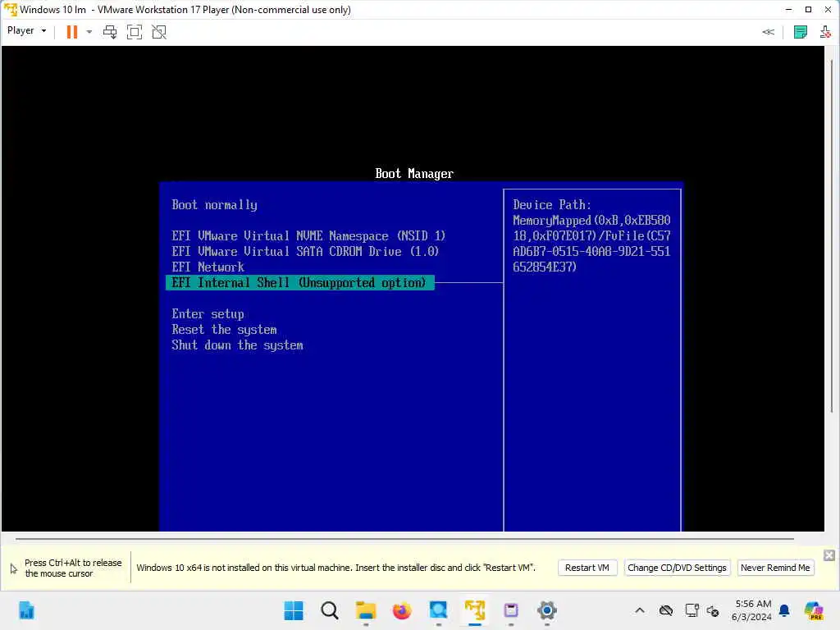This screenshot has width=840, height=630.
Task: Open the Windows Start menu
Action: click(x=294, y=610)
